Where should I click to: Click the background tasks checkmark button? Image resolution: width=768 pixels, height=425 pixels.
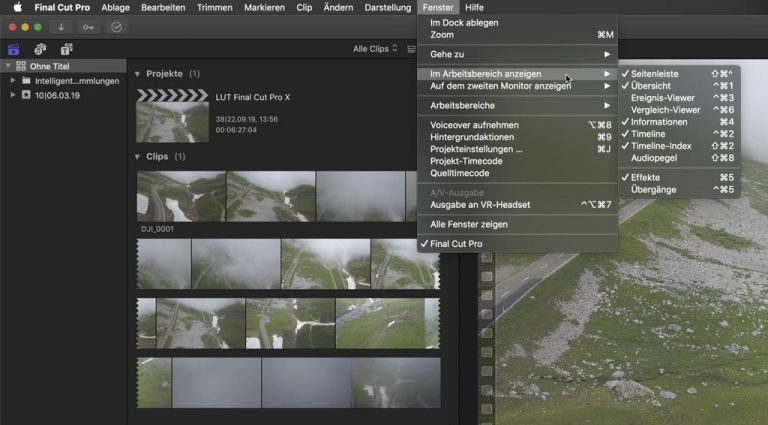click(x=116, y=27)
